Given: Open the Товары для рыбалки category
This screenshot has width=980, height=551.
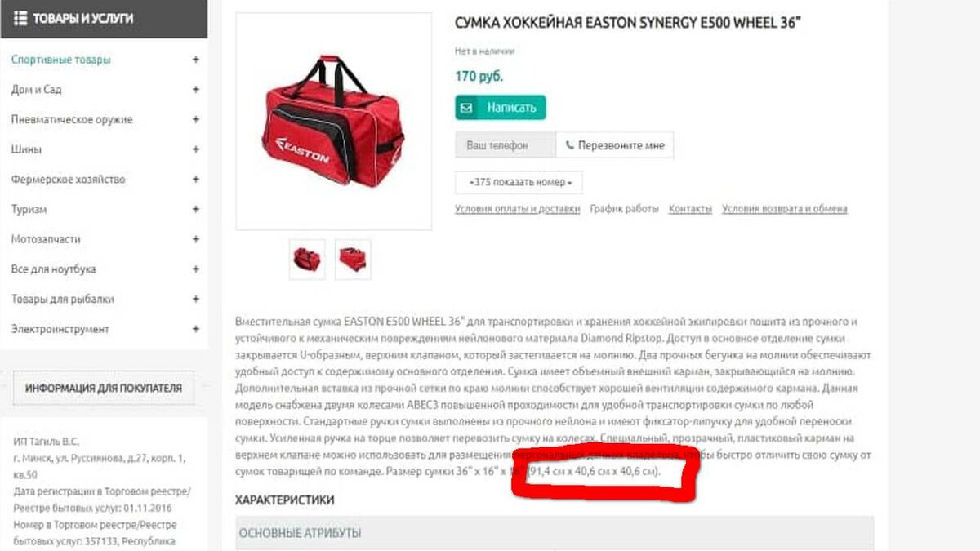Looking at the screenshot, I should click(x=63, y=299).
